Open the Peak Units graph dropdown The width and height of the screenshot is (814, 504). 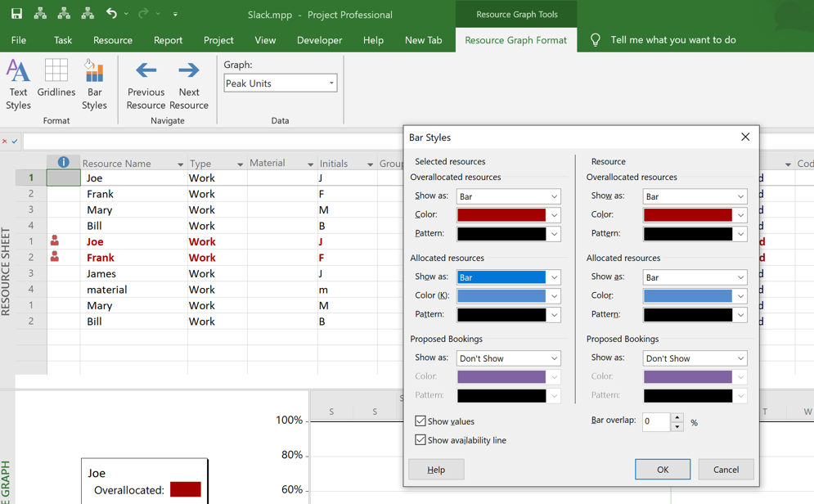[331, 83]
